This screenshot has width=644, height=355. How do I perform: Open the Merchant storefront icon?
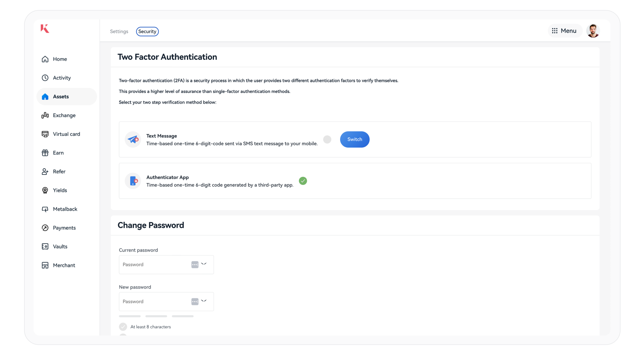coord(45,265)
